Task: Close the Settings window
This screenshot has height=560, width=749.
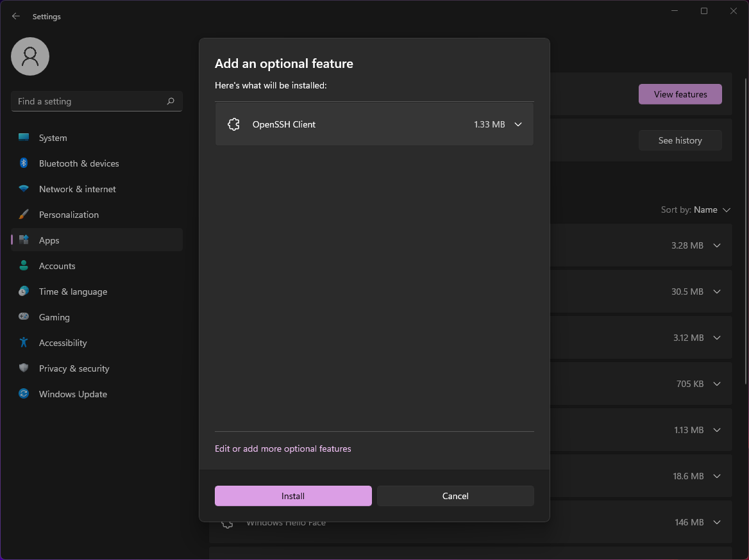Action: [x=734, y=10]
